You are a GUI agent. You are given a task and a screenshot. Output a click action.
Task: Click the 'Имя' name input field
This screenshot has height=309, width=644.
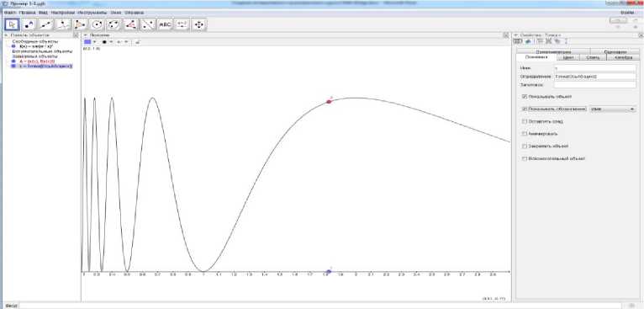(594, 68)
